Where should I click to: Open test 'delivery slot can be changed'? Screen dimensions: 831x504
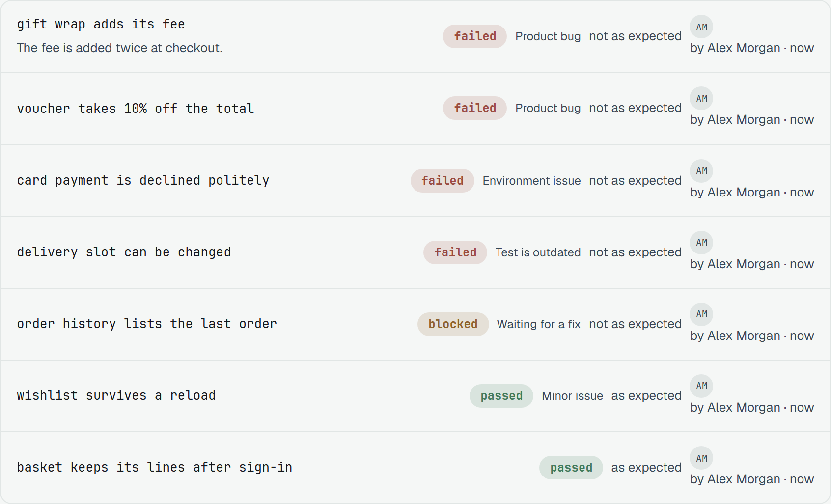point(124,252)
